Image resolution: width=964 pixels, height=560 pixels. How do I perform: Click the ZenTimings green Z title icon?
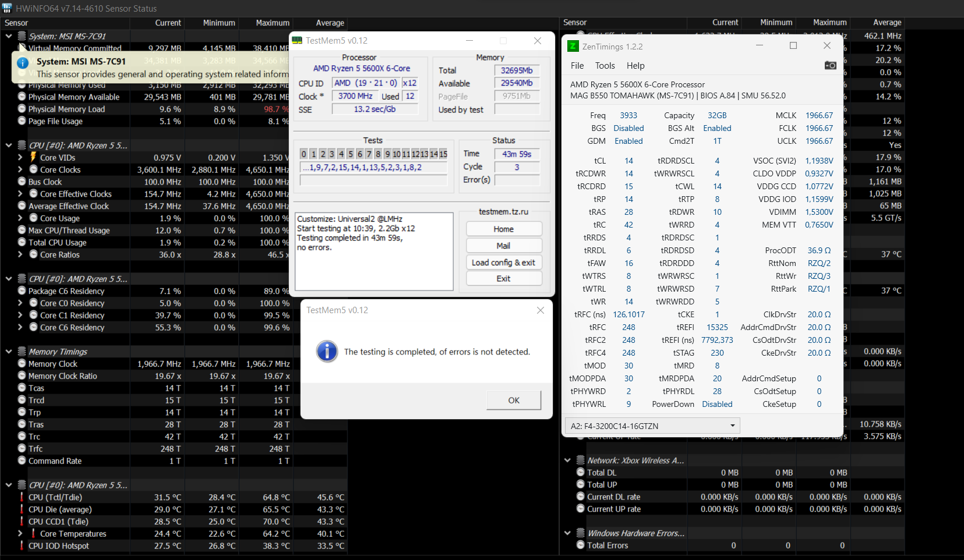573,46
